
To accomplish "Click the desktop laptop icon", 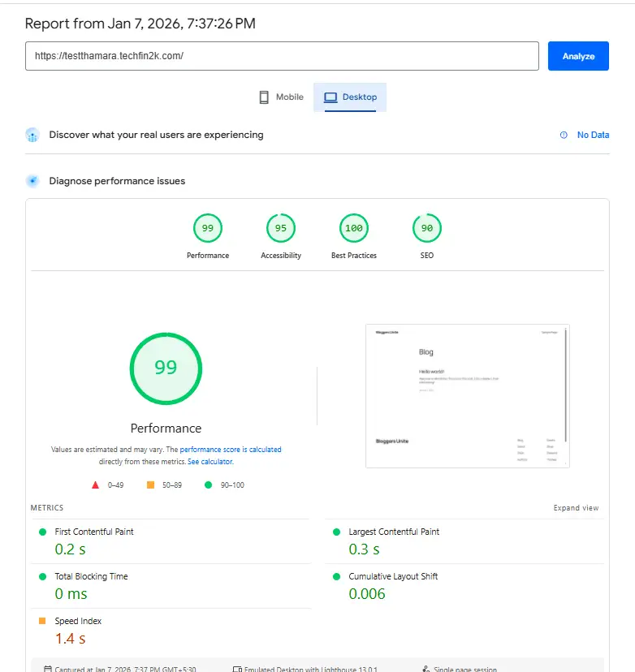I will 330,97.
